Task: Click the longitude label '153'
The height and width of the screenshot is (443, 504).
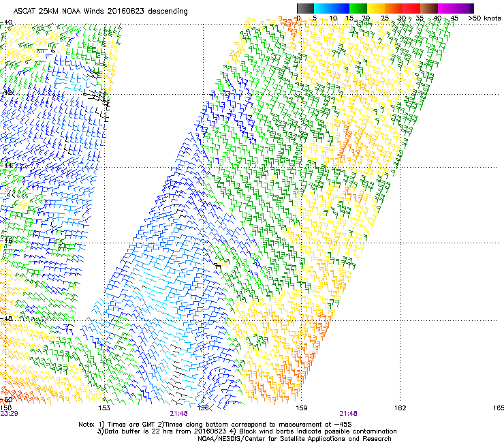Action: pyautogui.click(x=104, y=408)
